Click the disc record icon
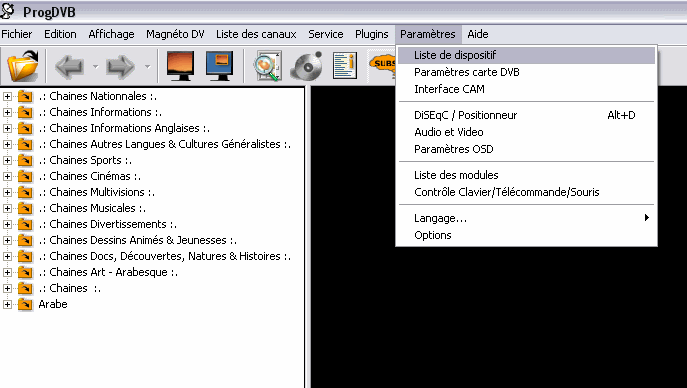The width and height of the screenshot is (687, 388). tap(307, 66)
